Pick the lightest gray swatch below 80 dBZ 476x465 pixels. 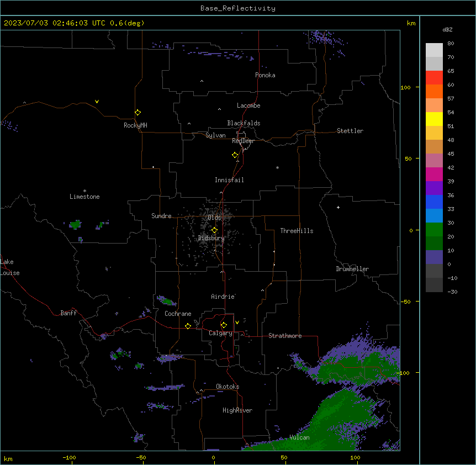click(x=434, y=50)
